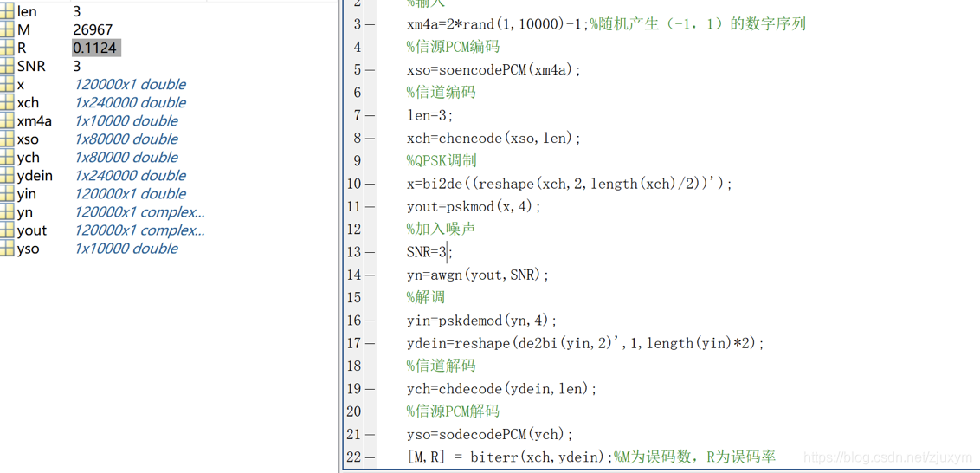
Task: Click code line xch=chencode(xso,len);
Action: coord(493,139)
